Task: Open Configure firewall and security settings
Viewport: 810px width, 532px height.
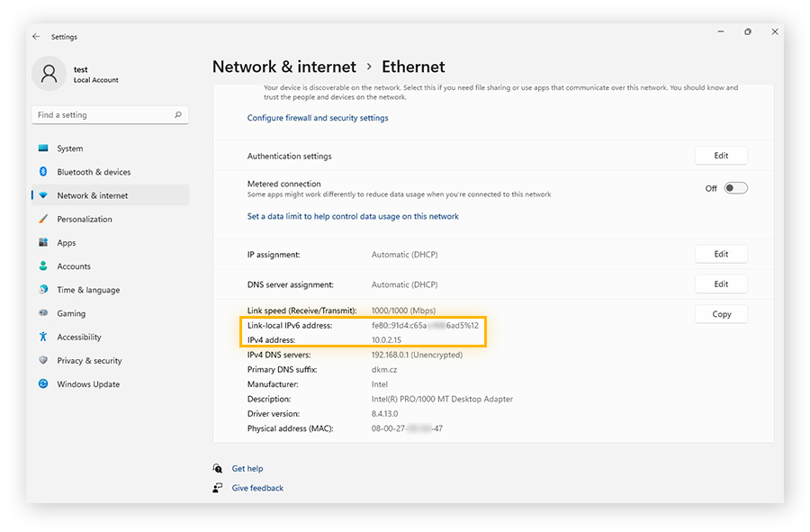Action: [317, 117]
